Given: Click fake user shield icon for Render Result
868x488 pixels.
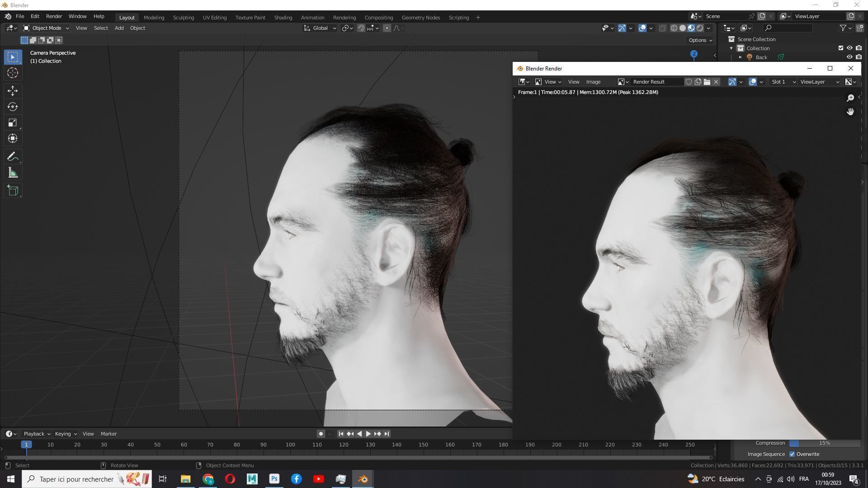Looking at the screenshot, I should [x=689, y=82].
